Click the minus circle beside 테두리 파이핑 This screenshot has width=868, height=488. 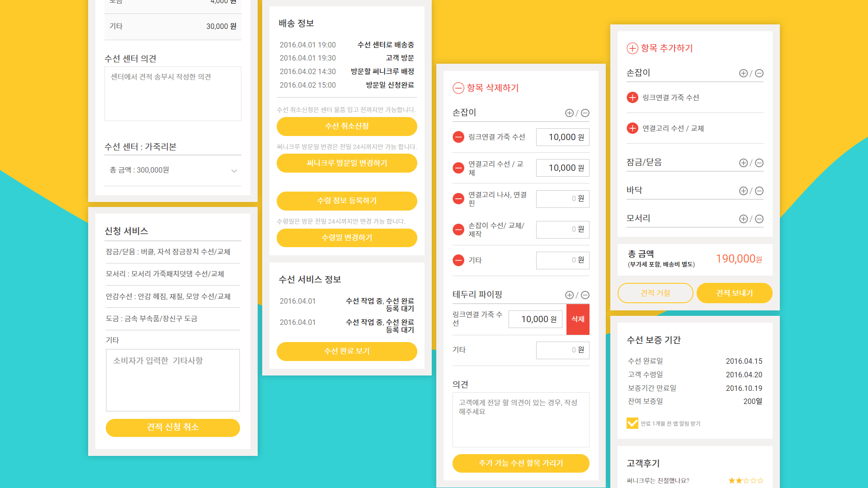(585, 295)
